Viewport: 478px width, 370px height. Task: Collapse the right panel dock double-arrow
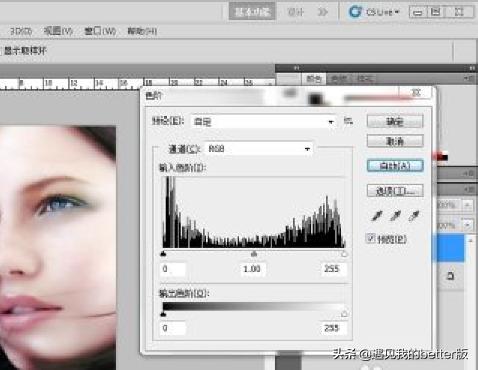click(x=472, y=68)
